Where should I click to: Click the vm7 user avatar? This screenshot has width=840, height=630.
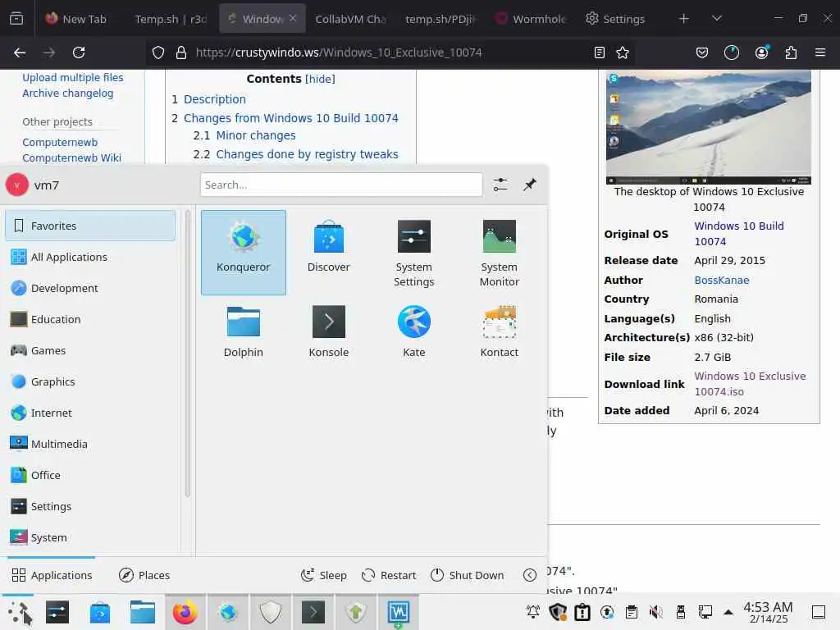pos(17,185)
